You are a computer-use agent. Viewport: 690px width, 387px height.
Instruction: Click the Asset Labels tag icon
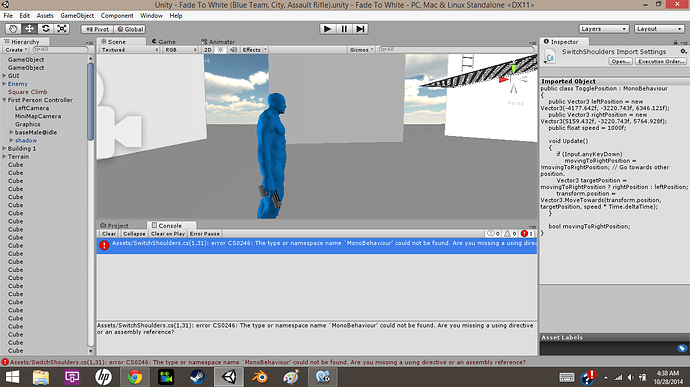[682, 348]
